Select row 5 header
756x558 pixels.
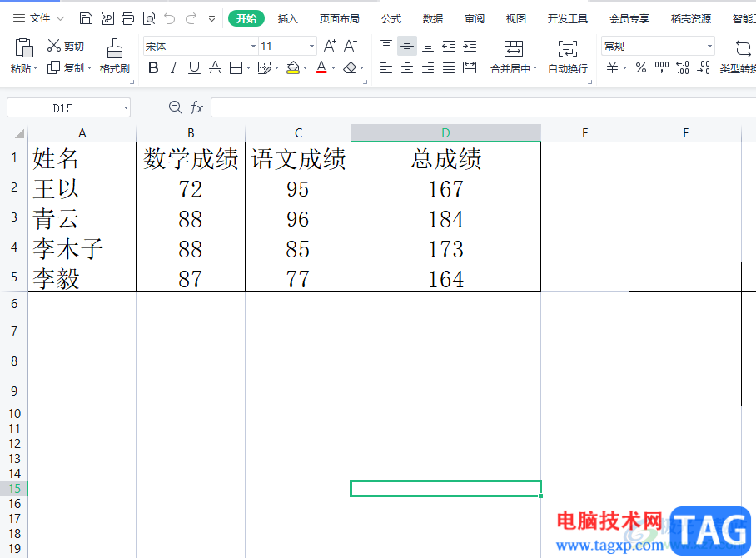(x=14, y=277)
